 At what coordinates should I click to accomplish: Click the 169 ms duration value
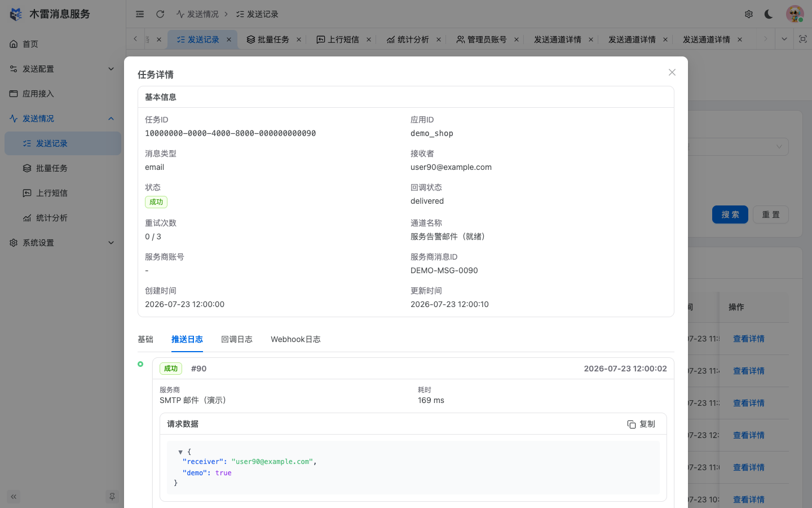point(431,400)
